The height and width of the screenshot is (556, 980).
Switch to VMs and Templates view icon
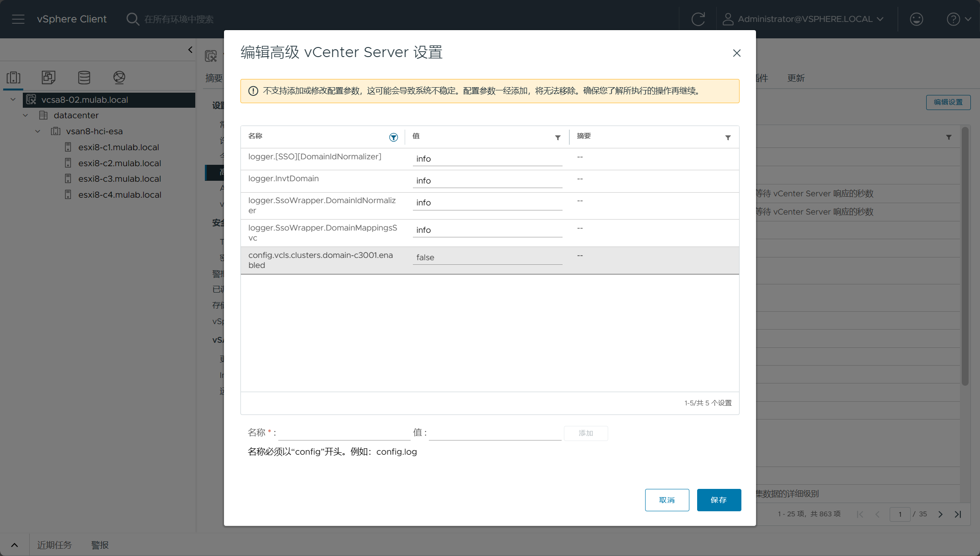click(48, 78)
